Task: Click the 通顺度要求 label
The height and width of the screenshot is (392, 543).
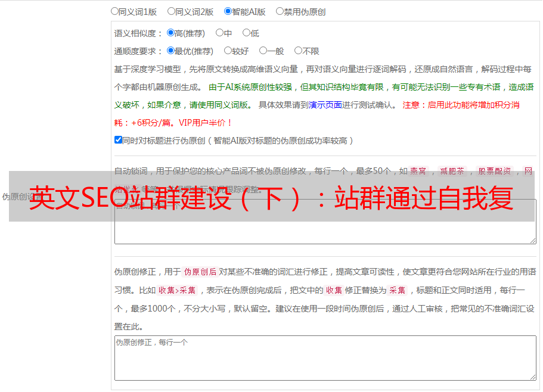Action: click(x=138, y=51)
